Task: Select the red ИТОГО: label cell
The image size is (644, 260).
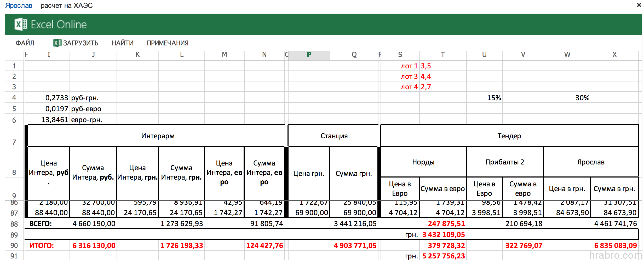Action: [49, 246]
